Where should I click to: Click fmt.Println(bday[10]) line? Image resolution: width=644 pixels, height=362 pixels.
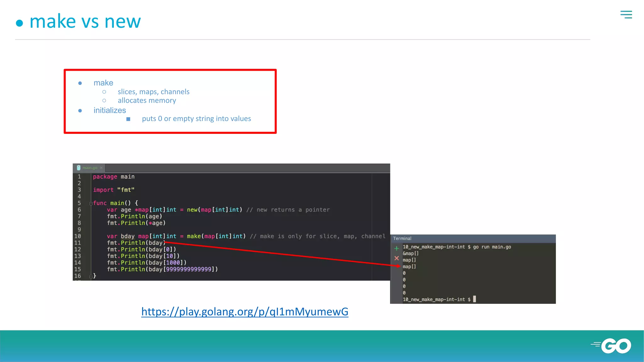(x=143, y=256)
